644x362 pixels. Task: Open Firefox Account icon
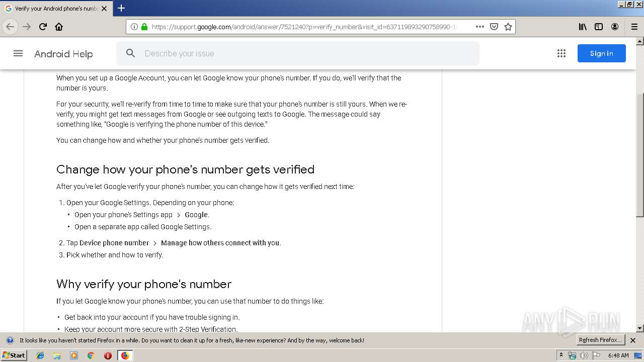coord(615,27)
